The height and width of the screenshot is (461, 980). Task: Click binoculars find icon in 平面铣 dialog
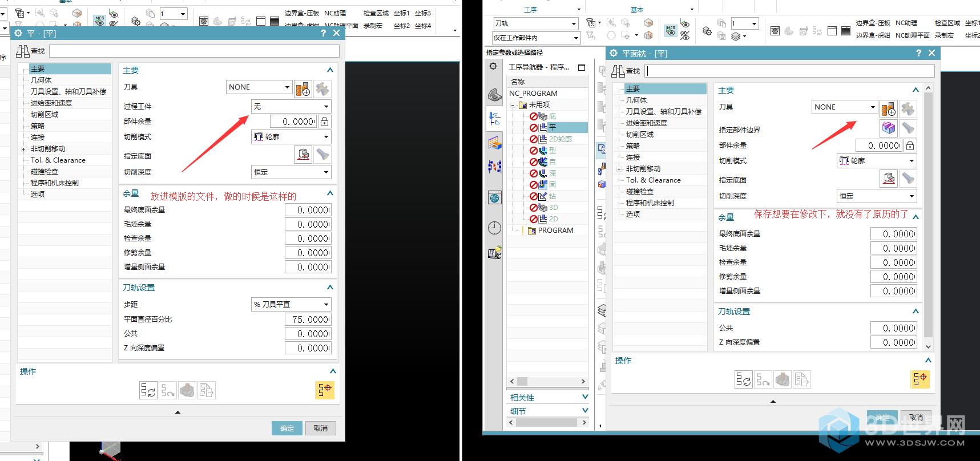pyautogui.click(x=618, y=71)
